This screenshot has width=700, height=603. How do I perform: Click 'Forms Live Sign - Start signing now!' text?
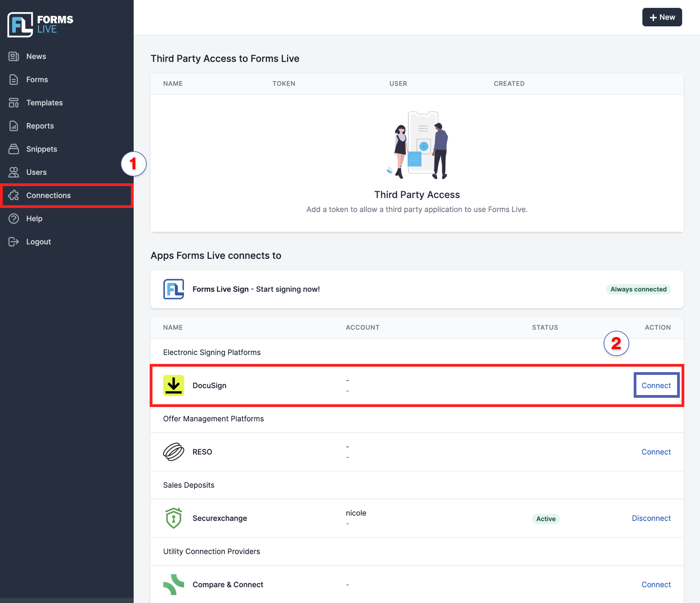coord(256,289)
